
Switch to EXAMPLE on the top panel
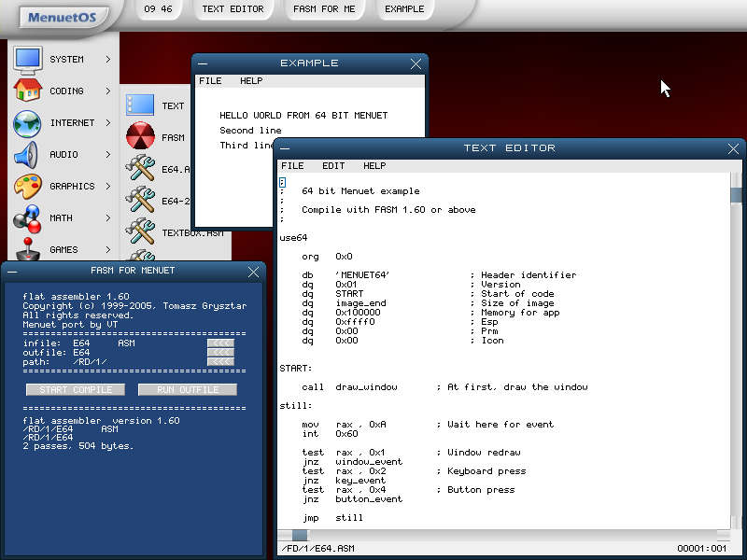coord(404,9)
